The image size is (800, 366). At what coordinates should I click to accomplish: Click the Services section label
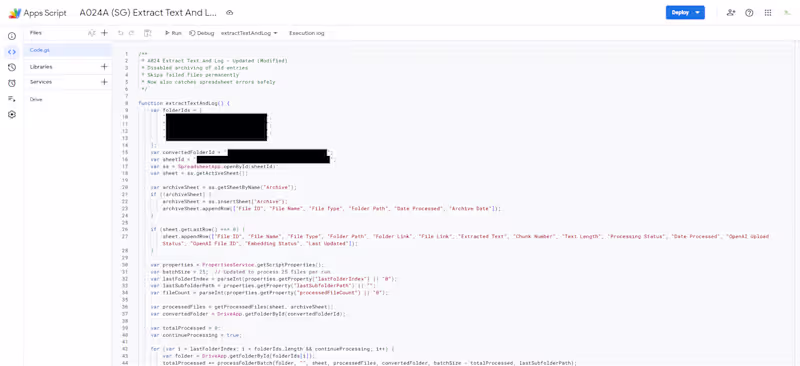click(40, 82)
